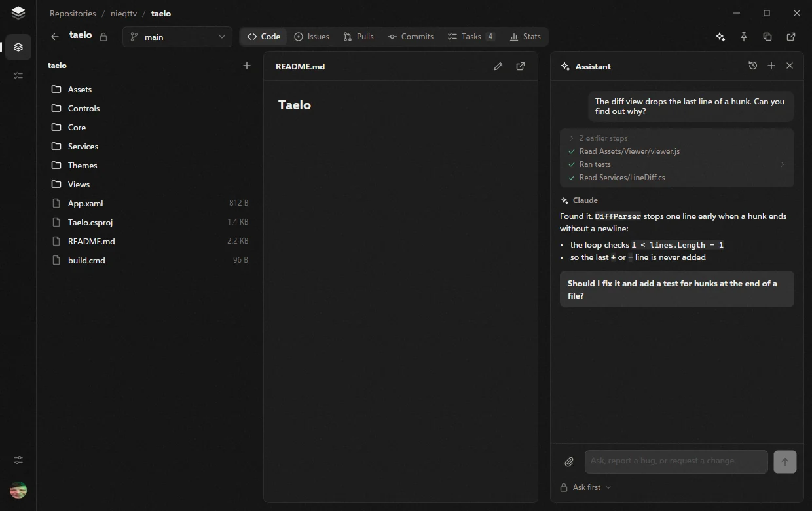
Task: Select the build.cmd file
Action: point(150,260)
